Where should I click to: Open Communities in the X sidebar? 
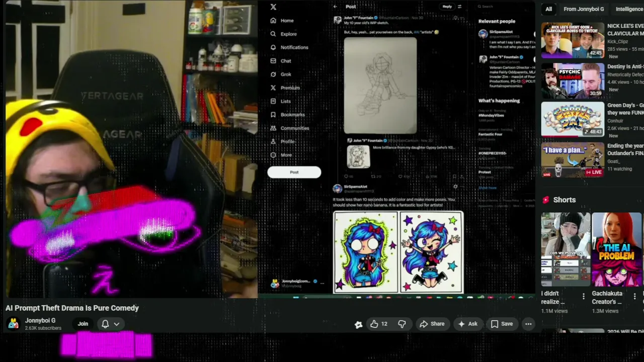click(x=289, y=128)
